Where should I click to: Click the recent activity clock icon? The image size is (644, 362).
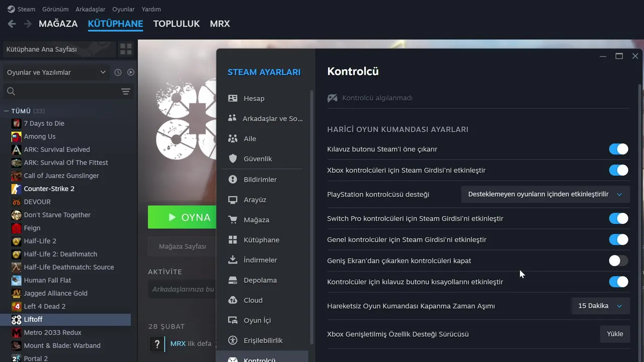[118, 72]
